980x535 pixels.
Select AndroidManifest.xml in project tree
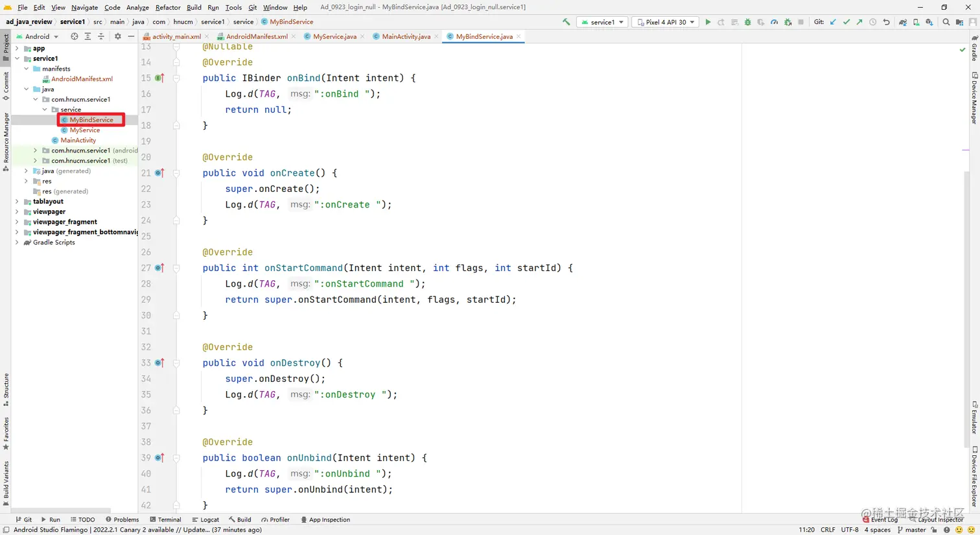[x=82, y=79]
